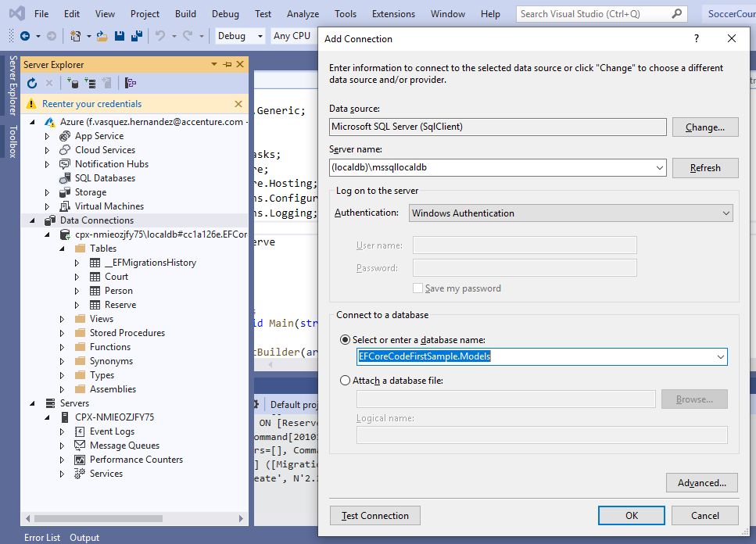Expand the Person table node
The height and width of the screenshot is (544, 756).
[x=77, y=291]
